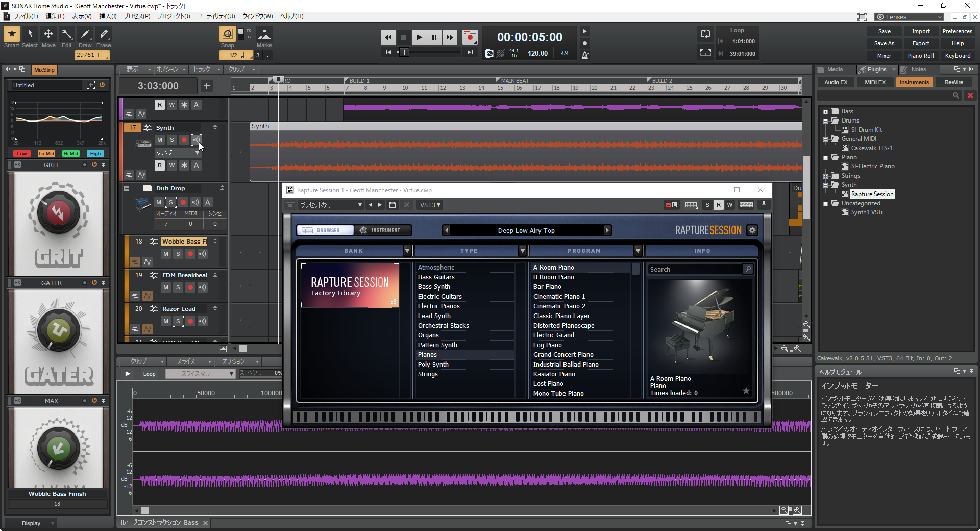Collapse the Dub Drop folder
The height and width of the screenshot is (531, 980).
coord(127,188)
